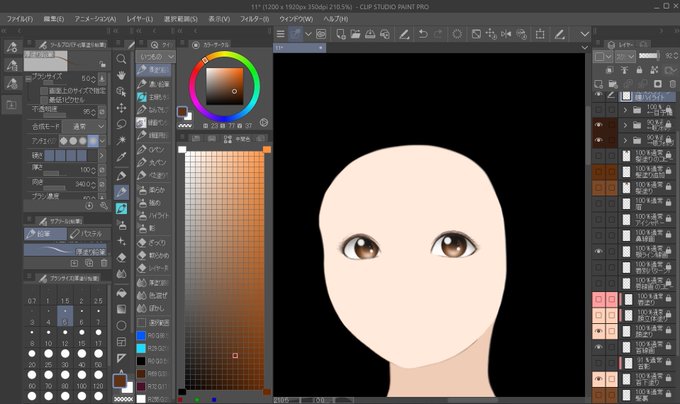This screenshot has height=404, width=680.
Task: Select the 色混ぜ sub tool
Action: (154, 296)
